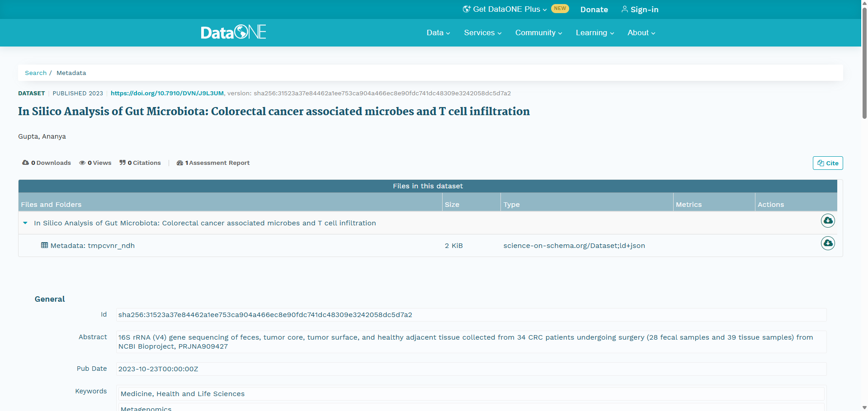Click the downloads cloud icon metric
Screen dimensions: 868x411
[x=25, y=163]
